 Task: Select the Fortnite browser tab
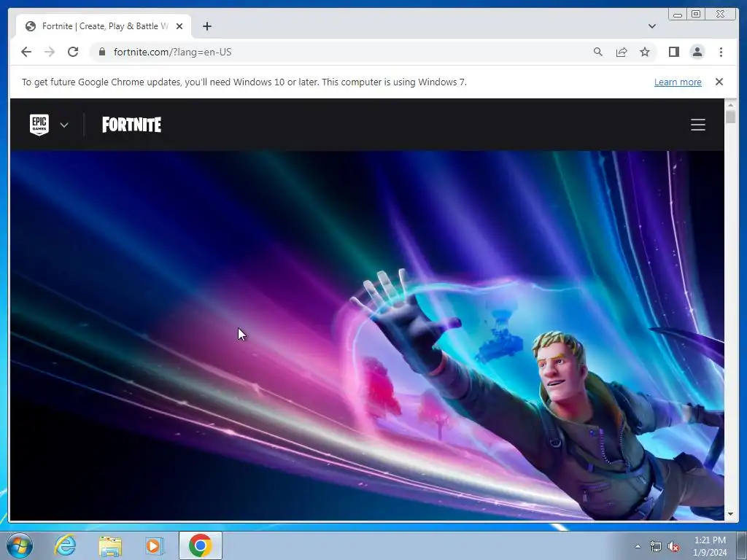[104, 26]
